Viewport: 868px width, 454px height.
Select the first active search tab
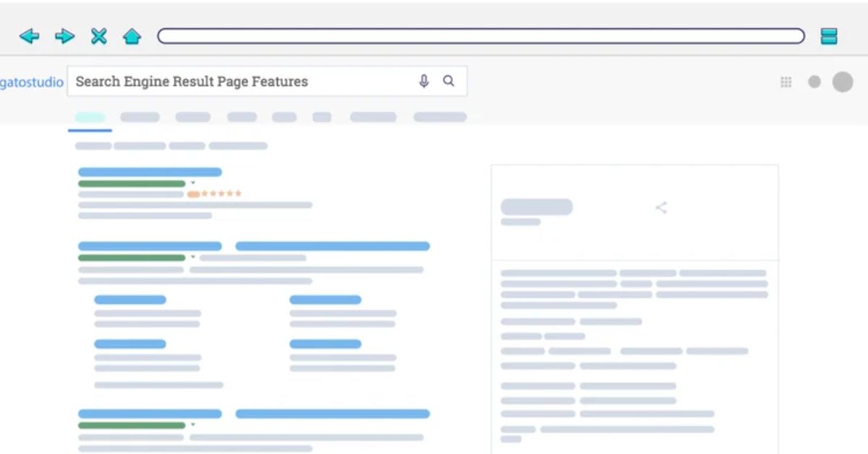(90, 117)
